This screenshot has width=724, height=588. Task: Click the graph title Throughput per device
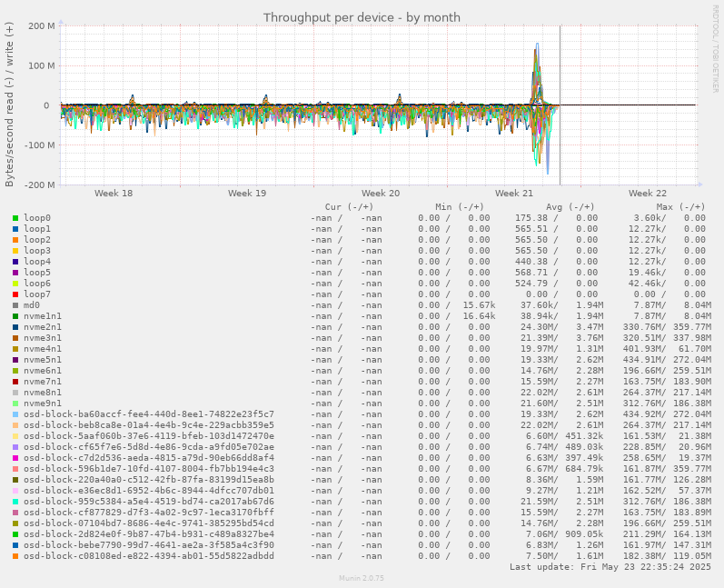click(x=362, y=17)
